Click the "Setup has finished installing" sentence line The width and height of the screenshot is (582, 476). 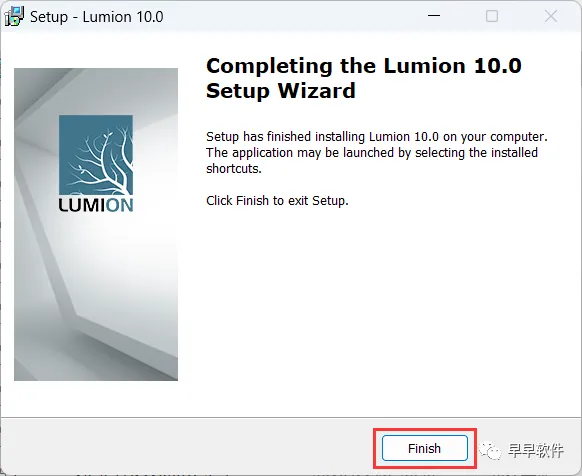point(377,137)
